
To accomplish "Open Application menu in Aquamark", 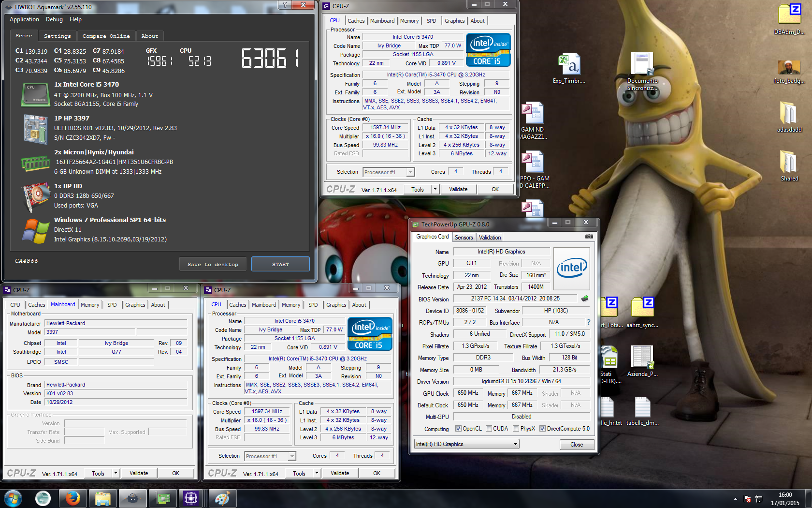I will 24,19.
